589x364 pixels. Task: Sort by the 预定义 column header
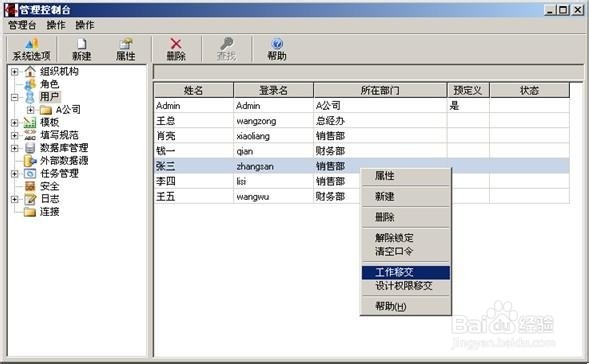[x=468, y=91]
